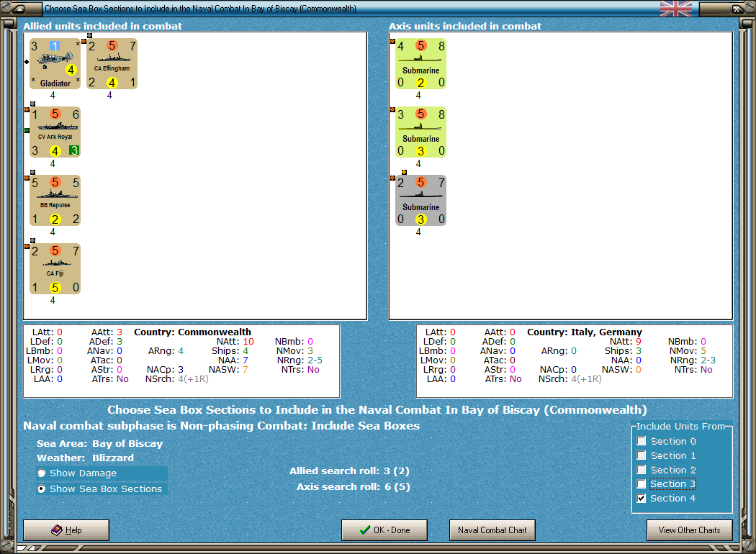Click Country: Italy, Germany stats header
Screen dimensions: 756x554
(585, 332)
